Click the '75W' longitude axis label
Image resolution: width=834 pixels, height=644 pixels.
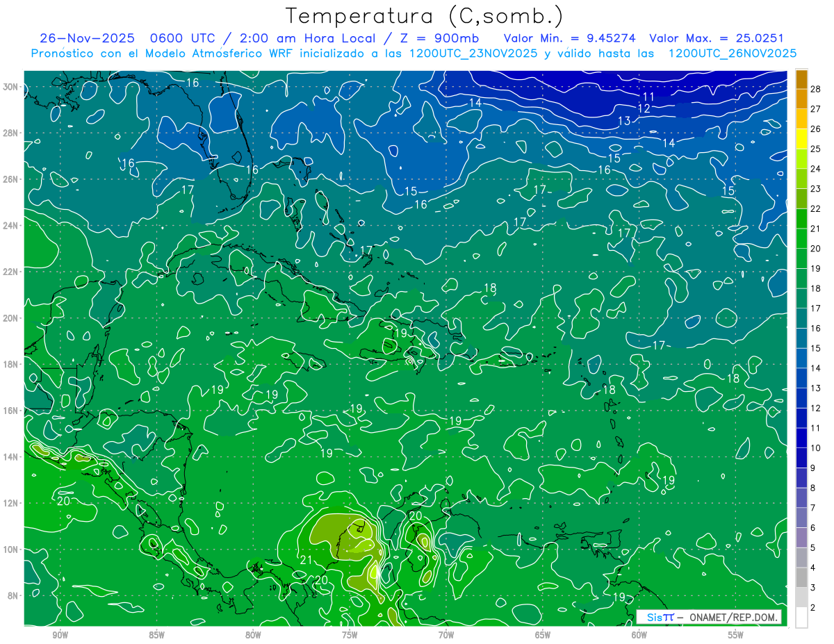pos(350,635)
